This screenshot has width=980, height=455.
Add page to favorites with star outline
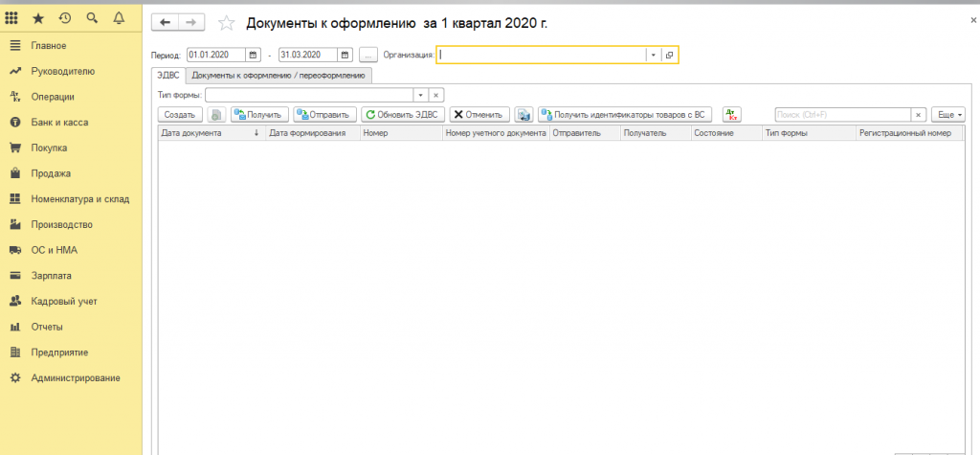click(227, 23)
